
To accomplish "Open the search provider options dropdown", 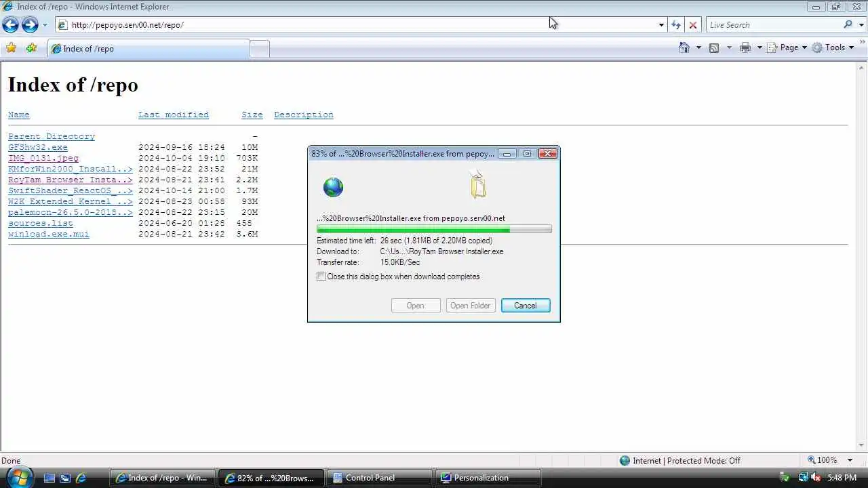I will click(861, 25).
